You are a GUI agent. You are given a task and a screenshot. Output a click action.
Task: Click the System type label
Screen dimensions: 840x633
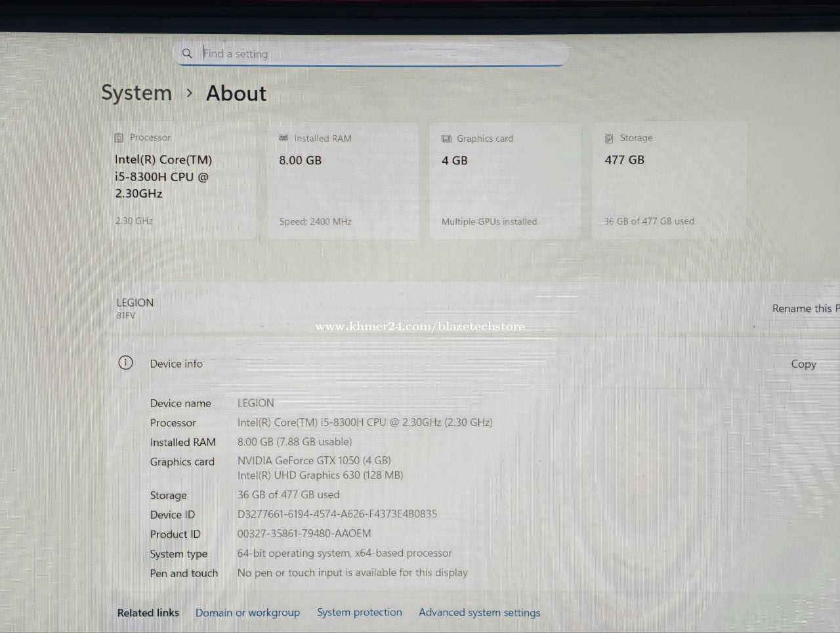coord(178,554)
